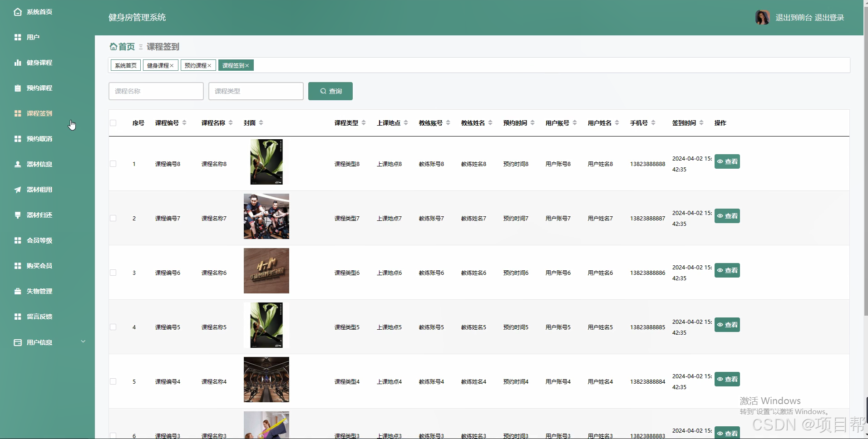Click the 首页 breadcrumb link
The image size is (868, 439).
pyautogui.click(x=127, y=47)
